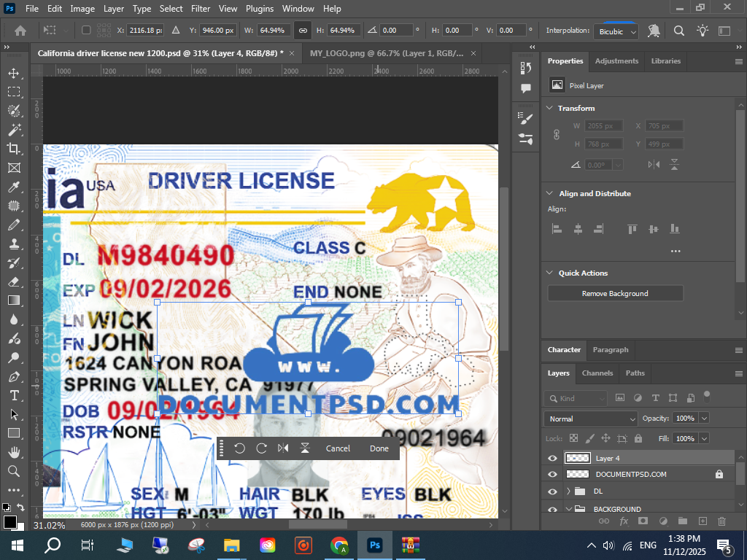Select the Horizontal Type tool

(x=14, y=395)
